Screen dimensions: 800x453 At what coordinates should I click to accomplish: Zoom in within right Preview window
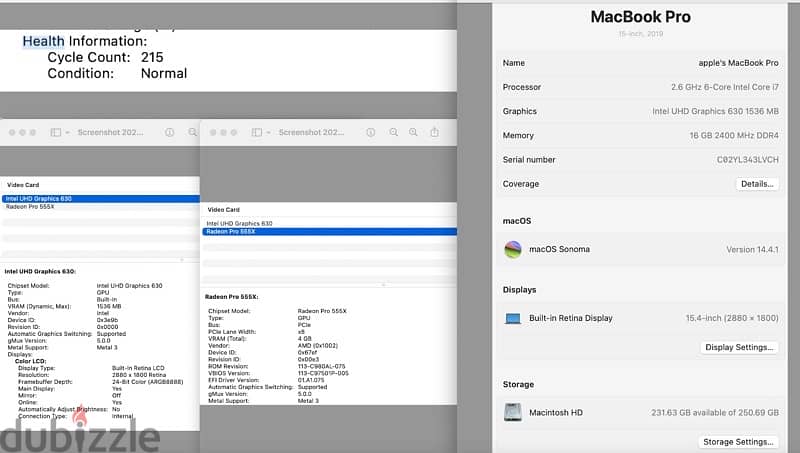coord(413,132)
